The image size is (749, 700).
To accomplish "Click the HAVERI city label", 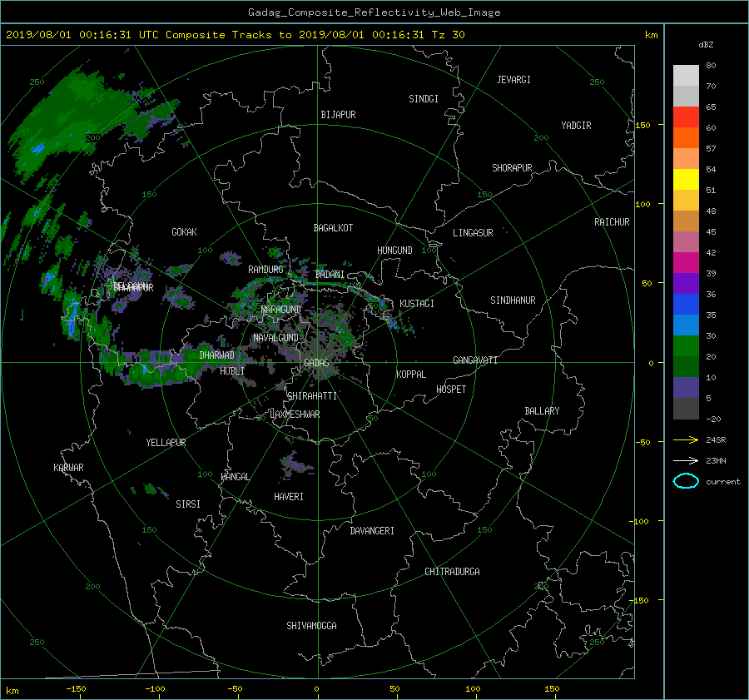I will [289, 497].
